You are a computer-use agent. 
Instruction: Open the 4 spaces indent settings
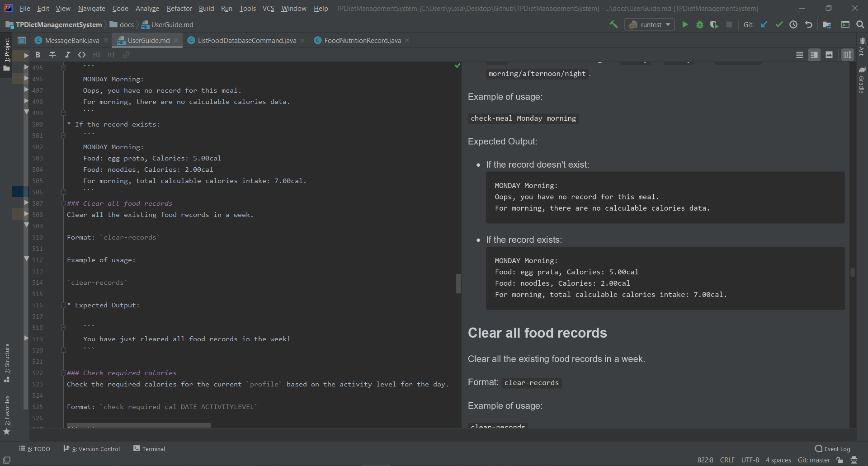[778, 460]
